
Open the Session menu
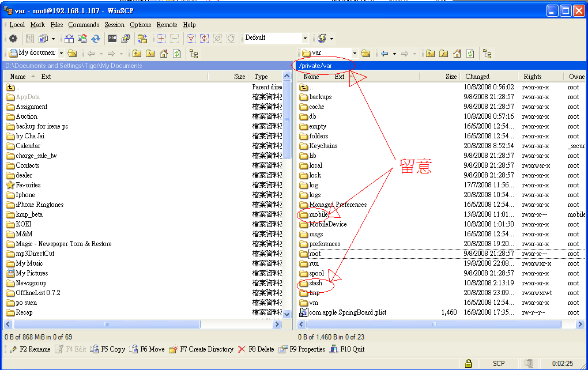114,25
